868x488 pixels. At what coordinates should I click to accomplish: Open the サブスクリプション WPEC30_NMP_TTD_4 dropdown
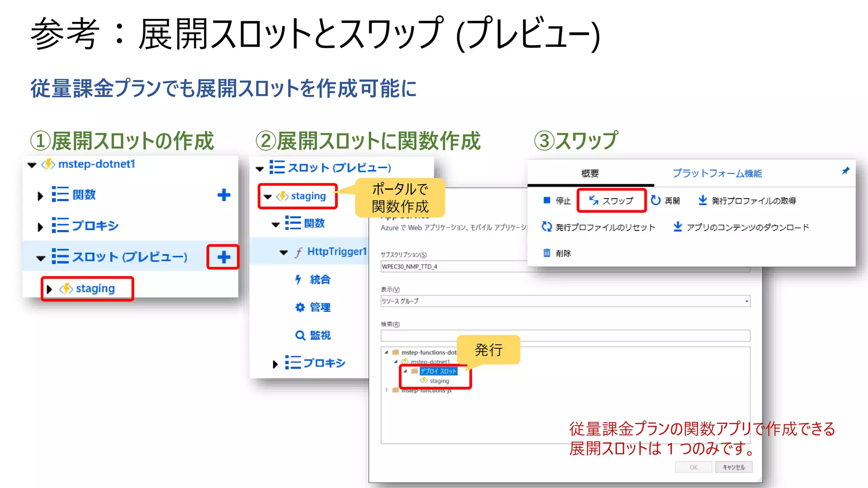565,266
